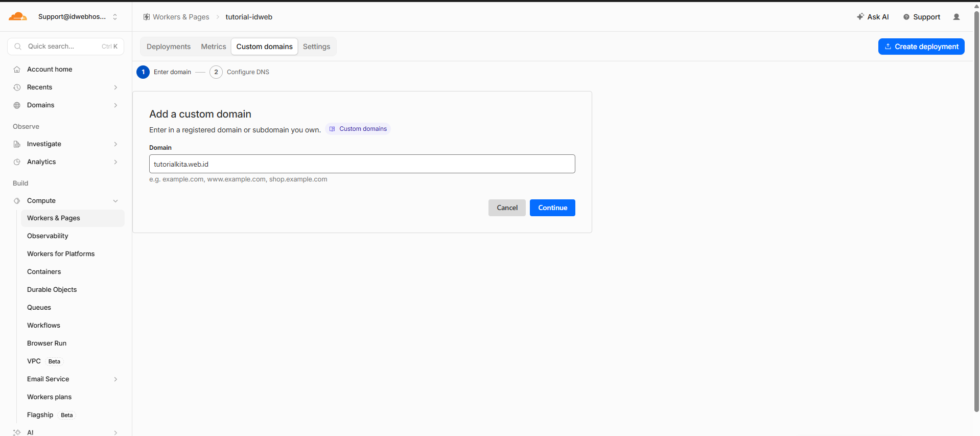Click the Ask AI text
The height and width of the screenshot is (436, 980).
[x=878, y=17]
